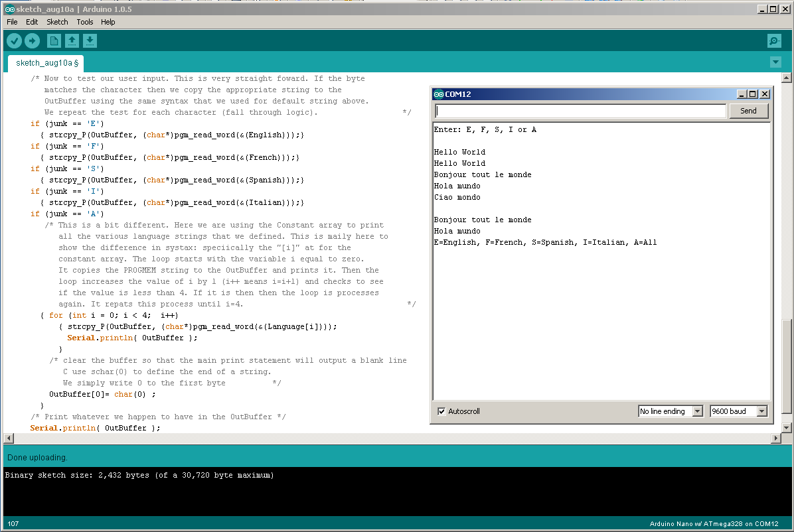The height and width of the screenshot is (532, 794).
Task: Click the line number 107 in status bar
Action: tap(13, 524)
